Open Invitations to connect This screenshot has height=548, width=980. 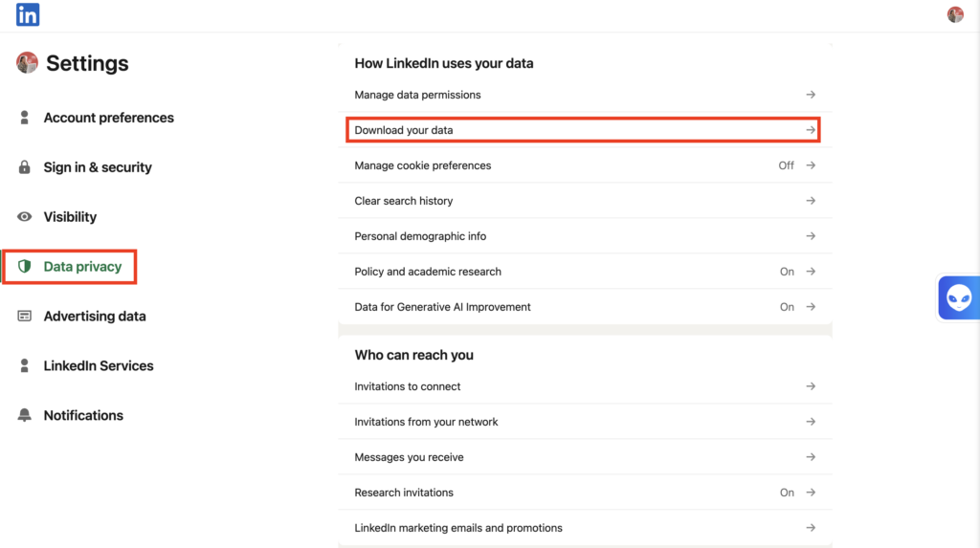(x=585, y=386)
